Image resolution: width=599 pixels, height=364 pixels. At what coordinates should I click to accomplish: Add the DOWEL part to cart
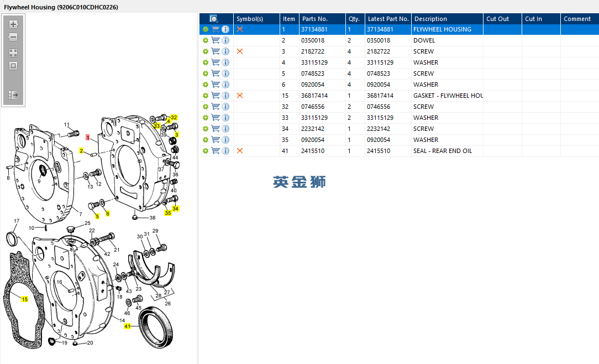tap(216, 40)
